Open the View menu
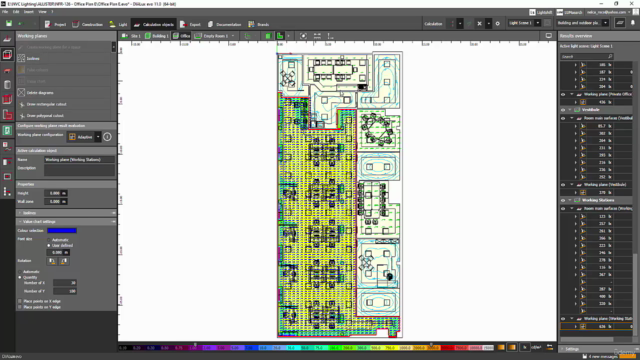 (42, 12)
